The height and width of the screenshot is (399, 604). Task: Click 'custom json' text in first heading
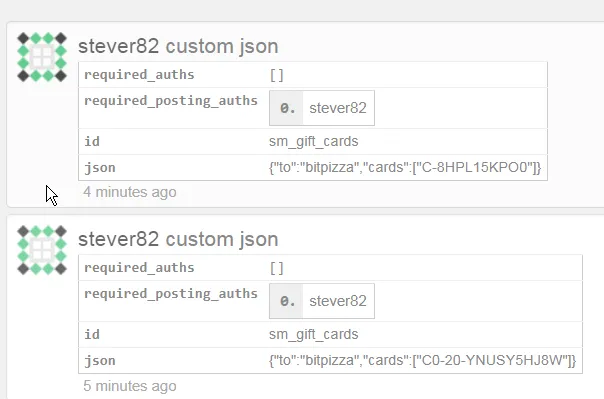point(222,47)
